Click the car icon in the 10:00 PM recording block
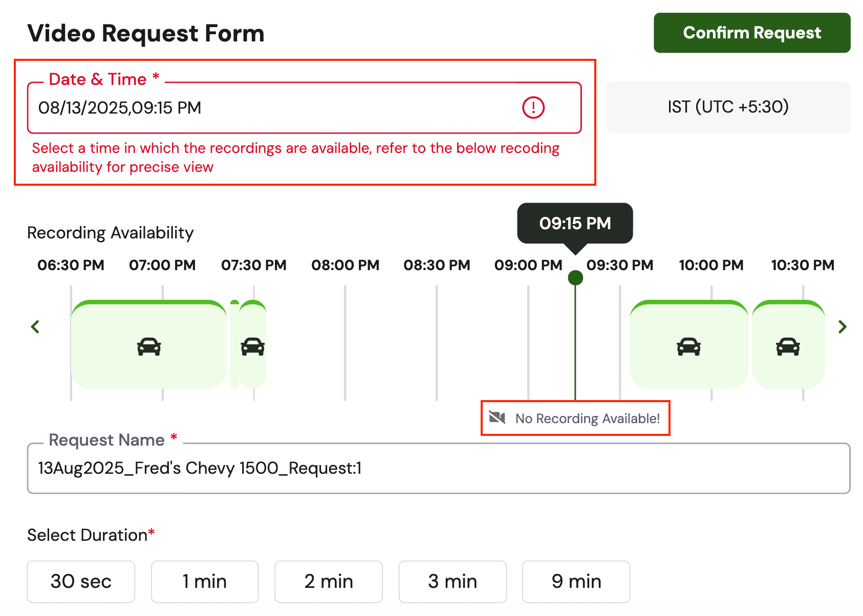 tap(688, 346)
